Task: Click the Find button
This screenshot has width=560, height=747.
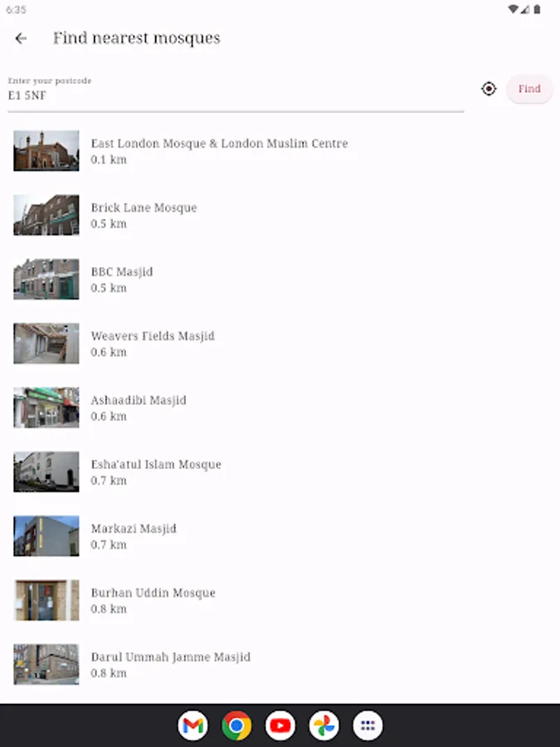Action: (x=529, y=89)
